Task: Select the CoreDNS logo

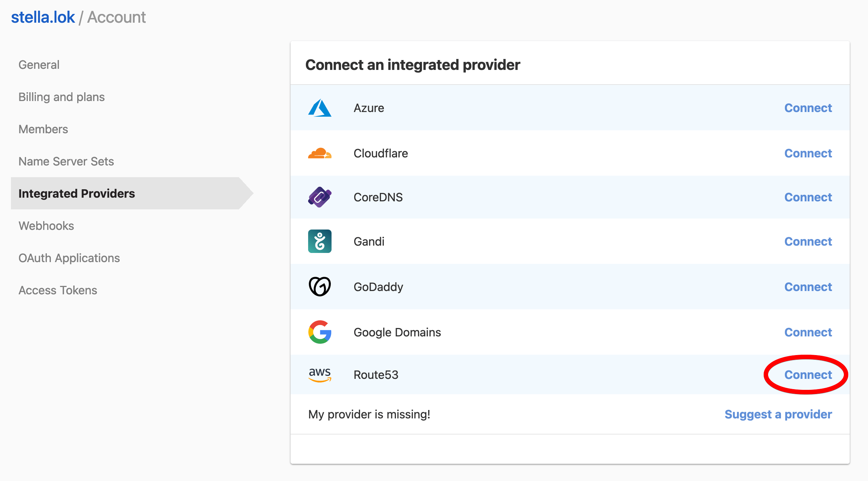Action: coord(320,197)
